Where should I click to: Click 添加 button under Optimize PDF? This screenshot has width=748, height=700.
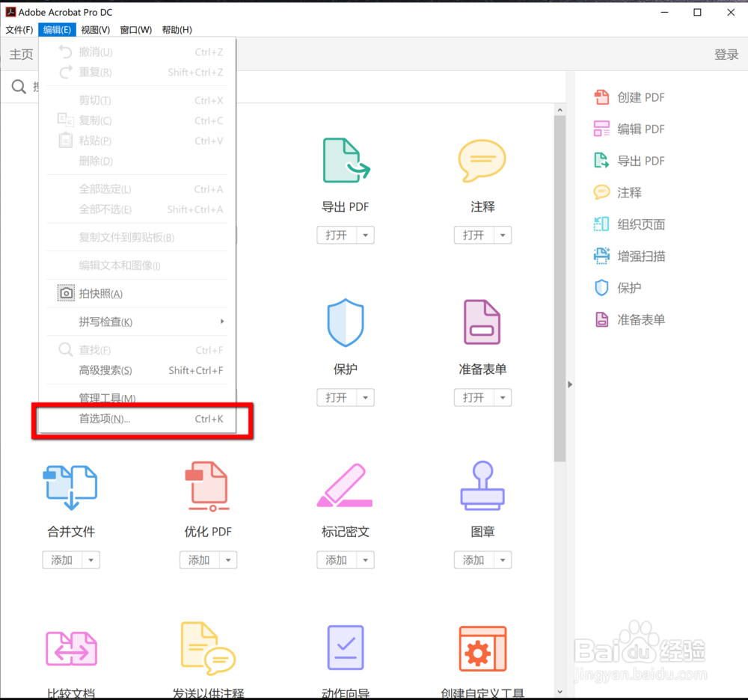tap(200, 560)
